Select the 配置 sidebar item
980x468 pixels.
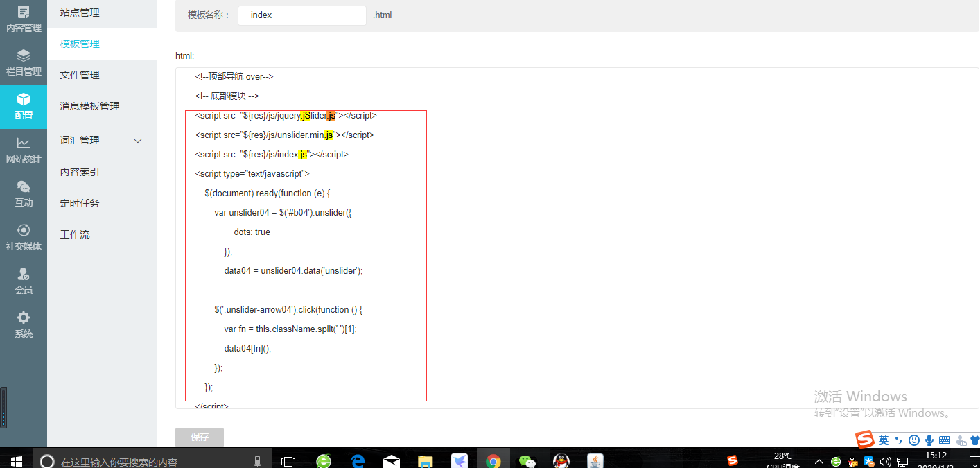click(x=24, y=106)
